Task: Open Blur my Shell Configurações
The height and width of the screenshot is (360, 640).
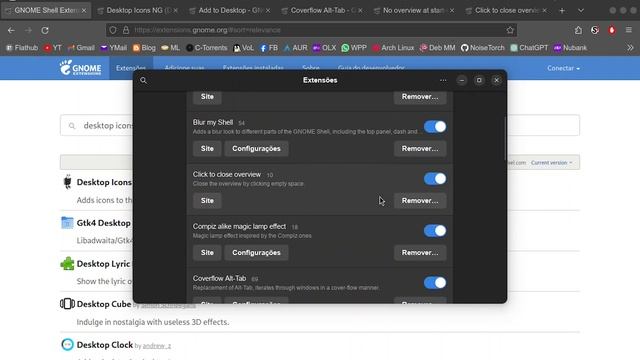Action: pos(256,149)
